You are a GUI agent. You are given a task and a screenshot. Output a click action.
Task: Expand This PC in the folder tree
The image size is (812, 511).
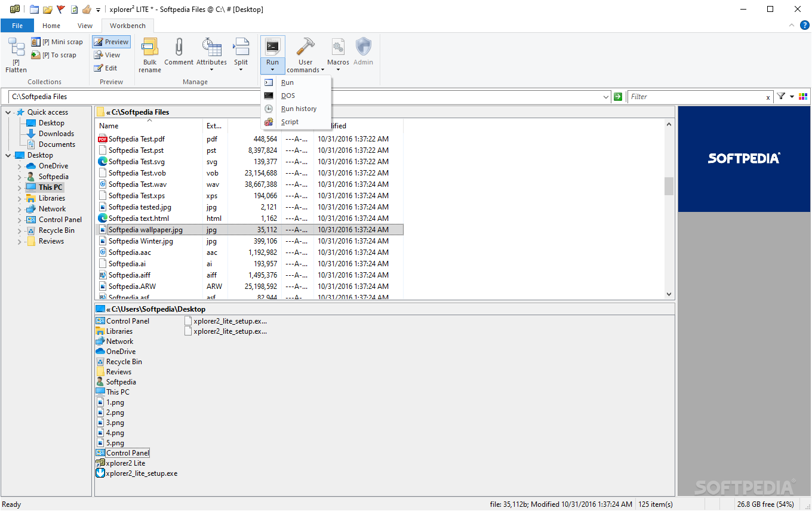tap(20, 187)
